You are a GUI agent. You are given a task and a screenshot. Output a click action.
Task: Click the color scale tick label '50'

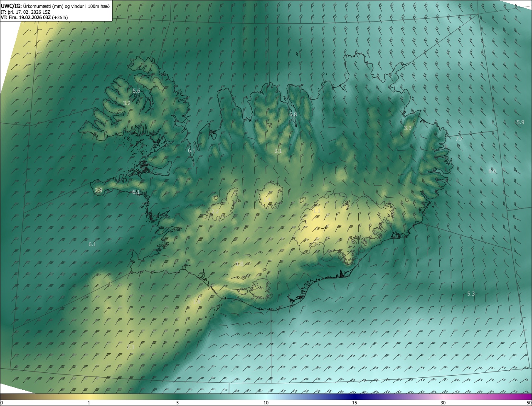click(x=529, y=403)
